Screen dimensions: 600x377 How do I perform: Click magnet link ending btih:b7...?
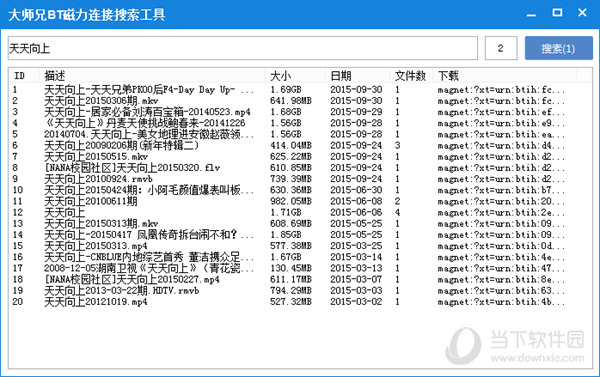click(501, 190)
